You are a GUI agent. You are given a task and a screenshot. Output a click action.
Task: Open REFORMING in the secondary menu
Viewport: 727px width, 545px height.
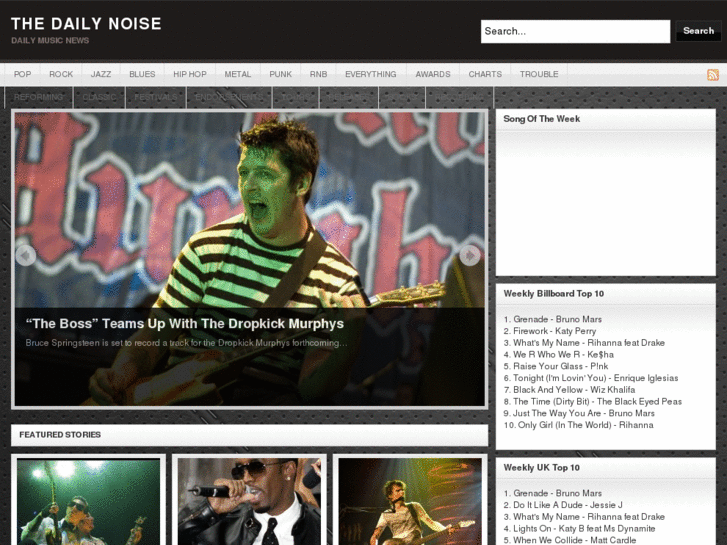coord(38,97)
